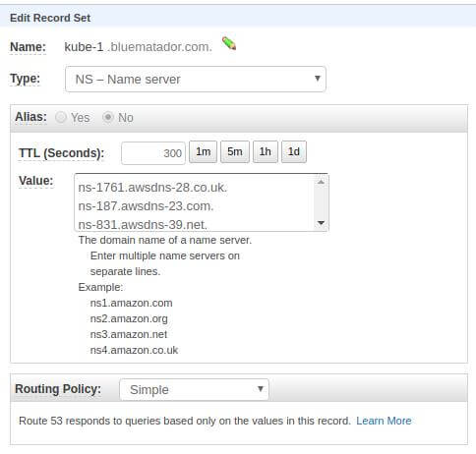This screenshot has width=476, height=454.
Task: Click the TTL seconds input field
Action: tap(153, 153)
